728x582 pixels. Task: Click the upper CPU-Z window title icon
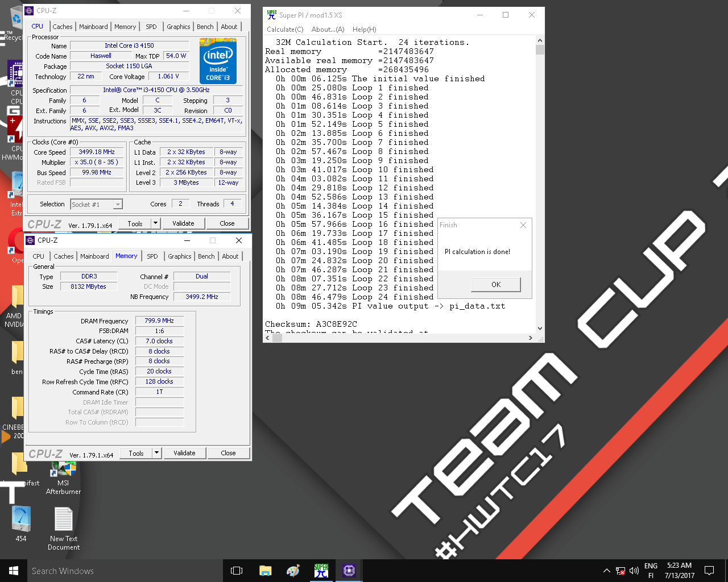click(30, 11)
